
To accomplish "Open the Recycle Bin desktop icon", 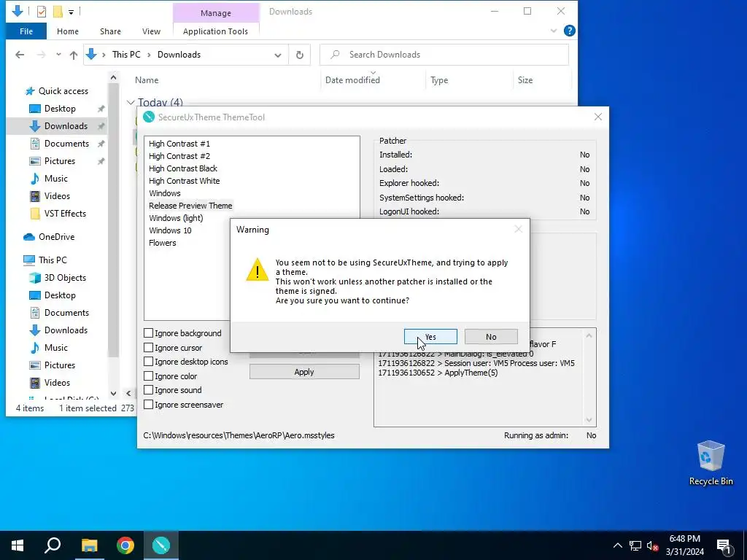I will 711,463.
